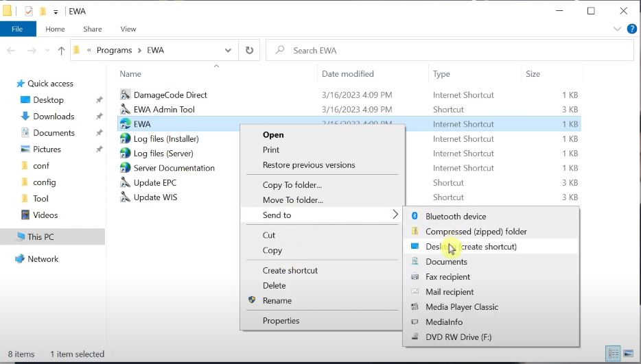Click the Media Player Classic icon
The image size is (641, 364).
pyautogui.click(x=415, y=307)
